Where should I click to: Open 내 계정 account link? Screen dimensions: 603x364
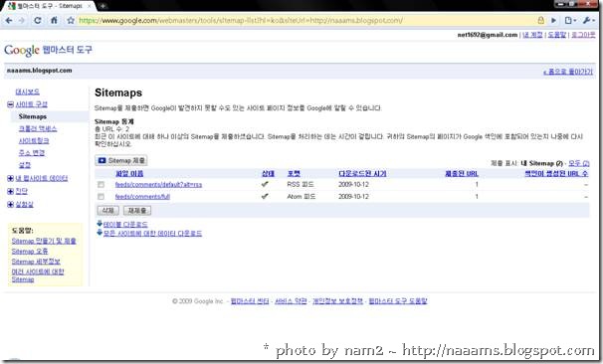click(x=532, y=35)
